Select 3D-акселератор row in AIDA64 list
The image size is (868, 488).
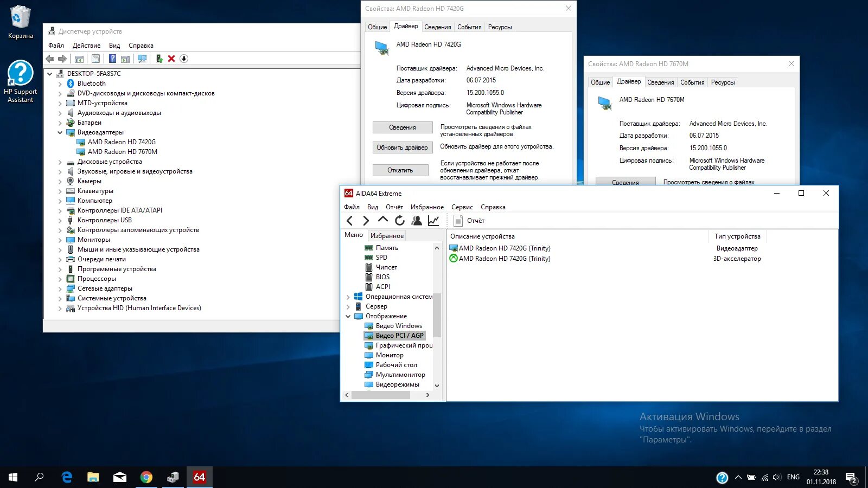[642, 259]
